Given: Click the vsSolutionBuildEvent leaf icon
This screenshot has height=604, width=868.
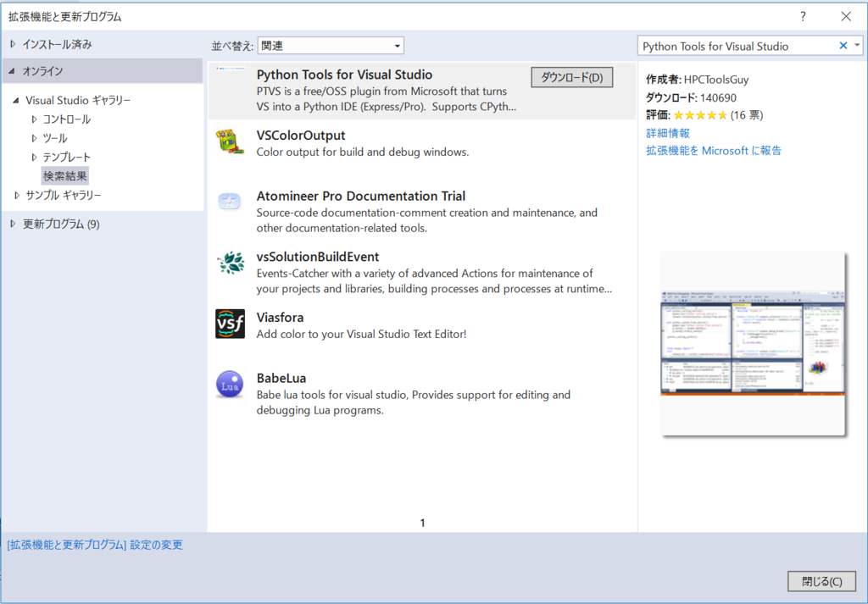Looking at the screenshot, I should 231,263.
